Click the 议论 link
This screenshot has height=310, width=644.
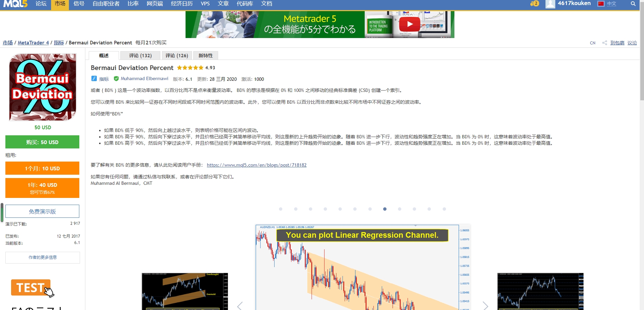click(x=632, y=43)
